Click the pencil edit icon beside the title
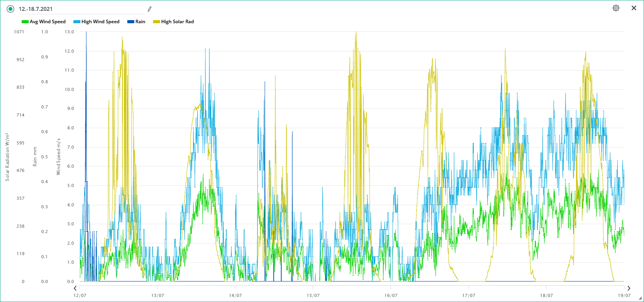Viewport: 644px width, 302px height. point(150,9)
